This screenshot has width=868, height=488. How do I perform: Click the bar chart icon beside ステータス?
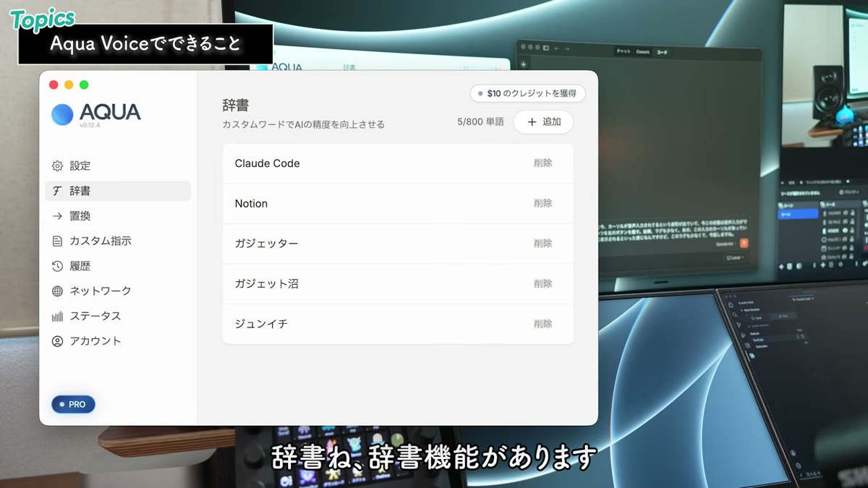57,316
